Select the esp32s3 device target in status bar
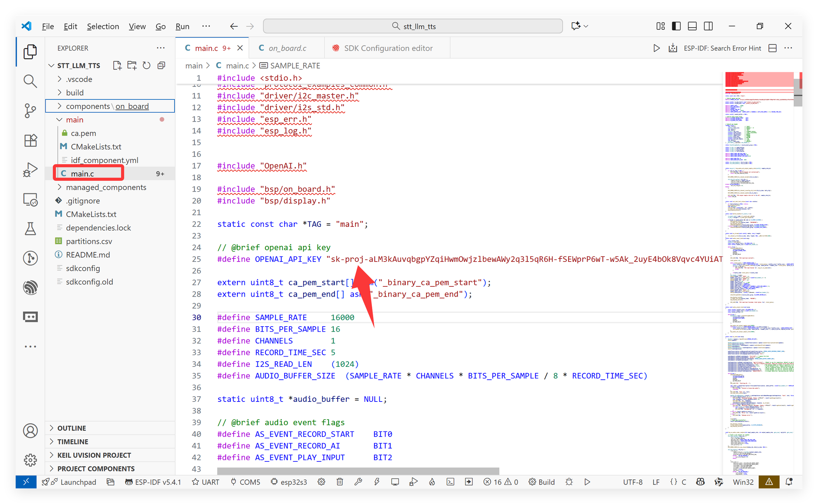 (289, 482)
